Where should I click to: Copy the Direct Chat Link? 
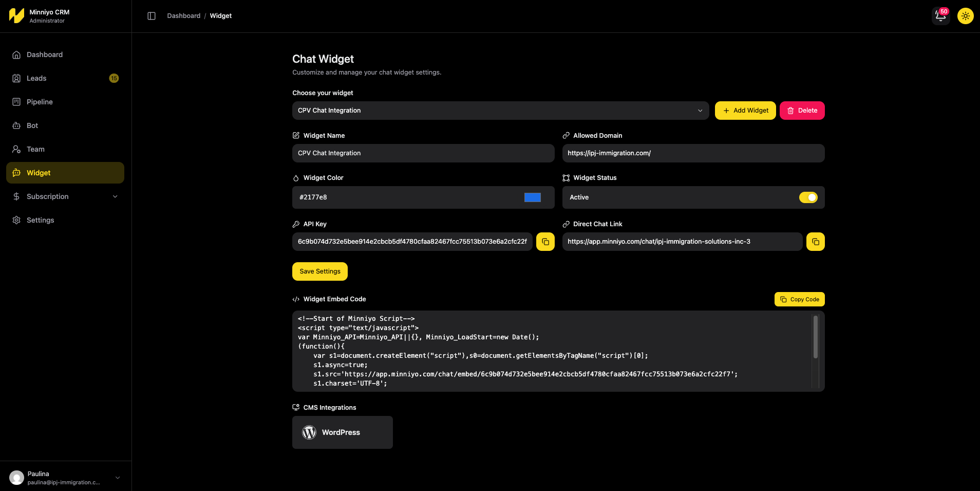click(816, 242)
